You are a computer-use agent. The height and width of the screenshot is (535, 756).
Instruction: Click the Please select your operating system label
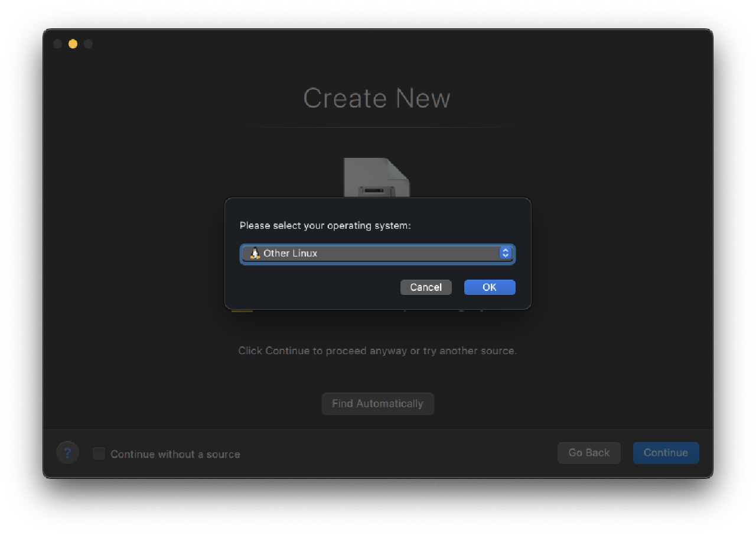coord(325,226)
